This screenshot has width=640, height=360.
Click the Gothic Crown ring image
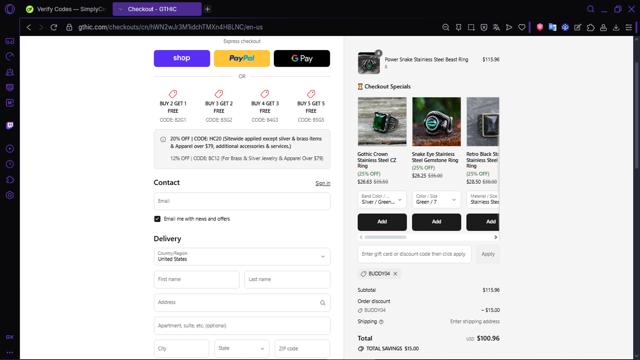click(x=382, y=121)
